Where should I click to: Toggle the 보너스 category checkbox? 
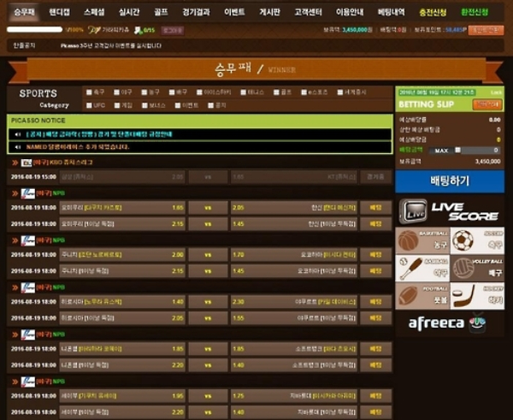(x=145, y=105)
